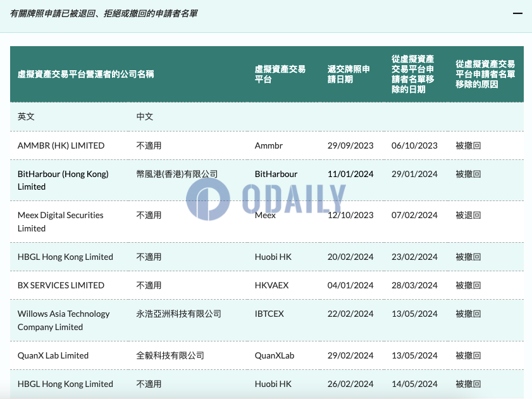Click the 從虛擬資產交易平台申請者名單移除的日期 header
The width and height of the screenshot is (532, 399).
[412, 75]
